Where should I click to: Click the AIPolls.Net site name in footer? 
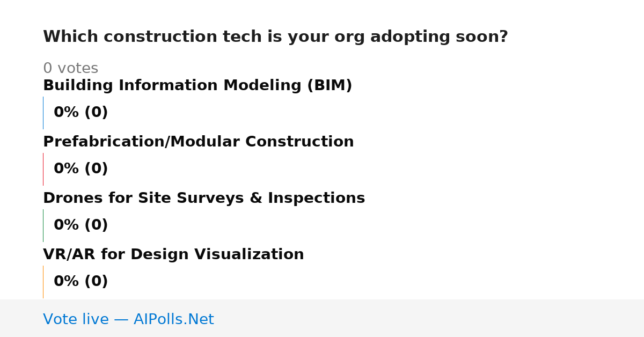[174, 319]
